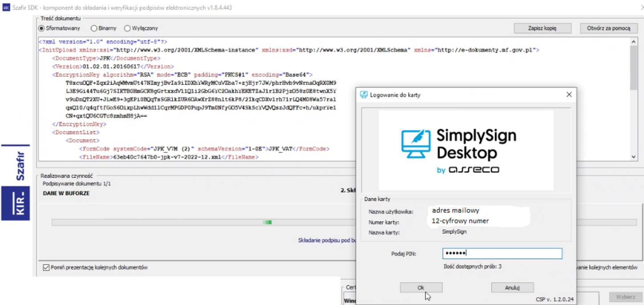
Task: Click the SimplySign Desktop logo image
Action: click(x=466, y=150)
